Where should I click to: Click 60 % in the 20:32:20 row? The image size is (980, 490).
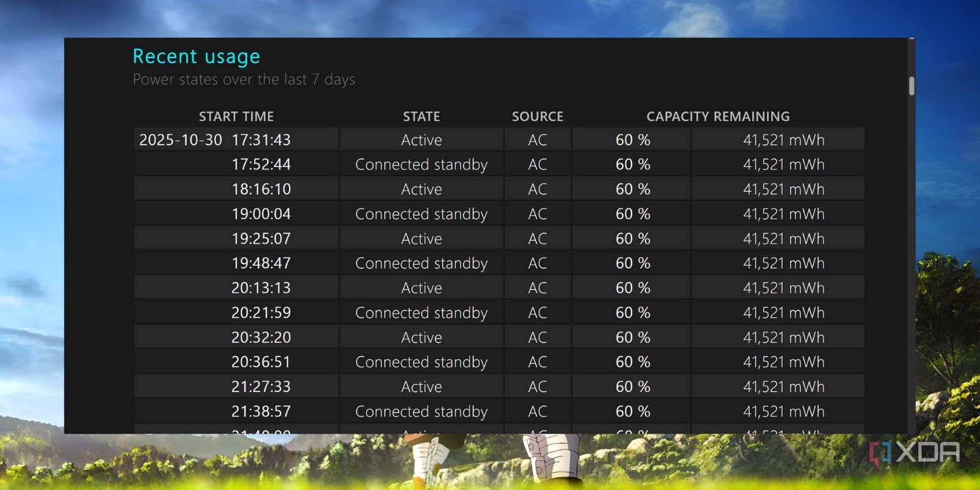[632, 337]
